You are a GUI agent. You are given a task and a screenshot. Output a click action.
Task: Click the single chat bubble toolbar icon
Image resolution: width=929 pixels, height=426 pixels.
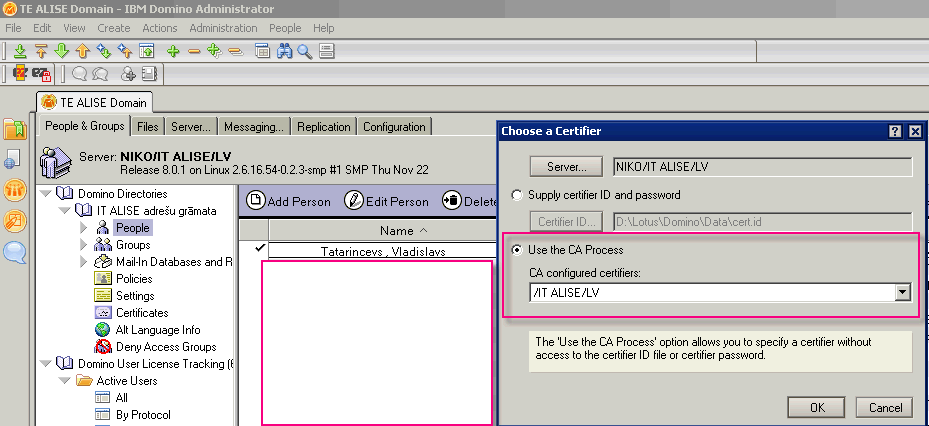coord(79,73)
